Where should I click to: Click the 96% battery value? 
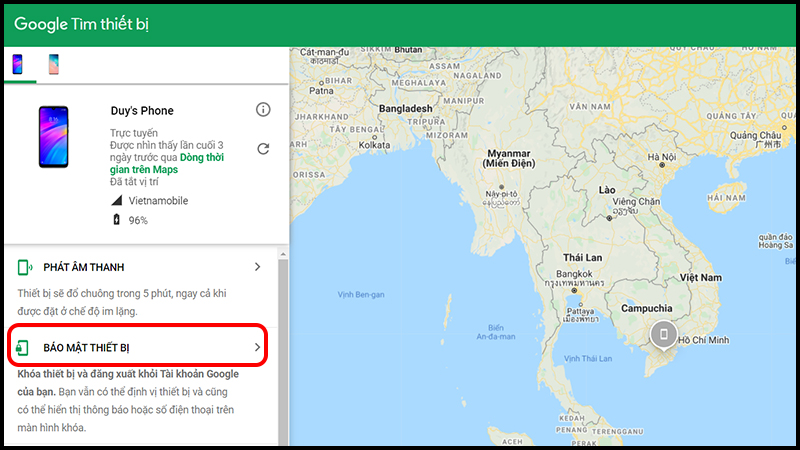tap(138, 220)
